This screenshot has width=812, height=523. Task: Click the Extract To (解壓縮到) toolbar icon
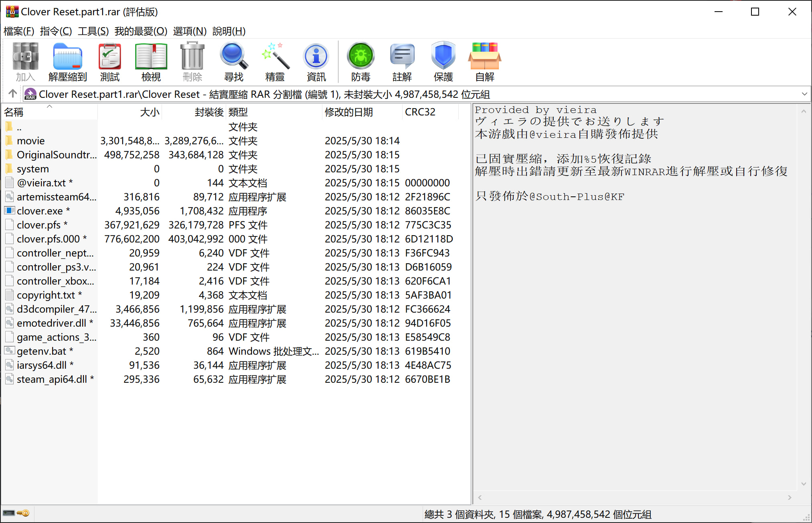67,62
